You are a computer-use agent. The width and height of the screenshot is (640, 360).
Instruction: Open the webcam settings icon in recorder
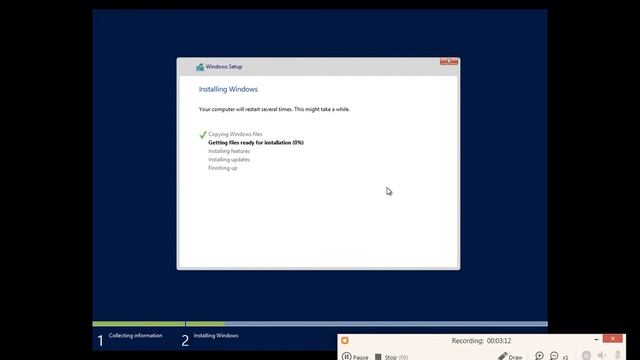point(586,356)
